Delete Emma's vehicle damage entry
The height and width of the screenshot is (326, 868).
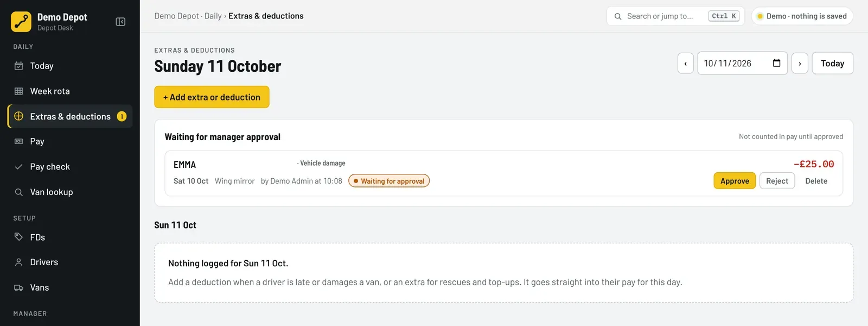click(x=816, y=181)
